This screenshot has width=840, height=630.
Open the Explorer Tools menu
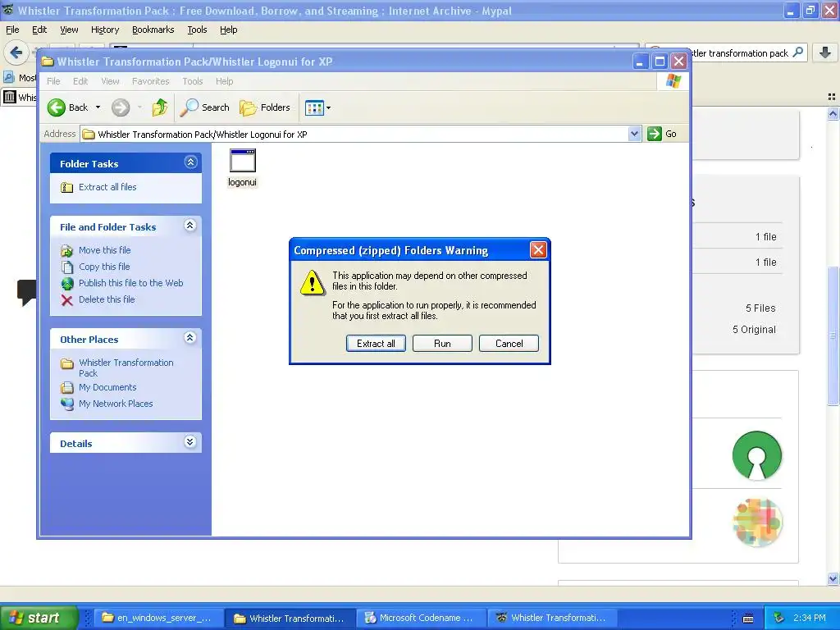point(192,81)
